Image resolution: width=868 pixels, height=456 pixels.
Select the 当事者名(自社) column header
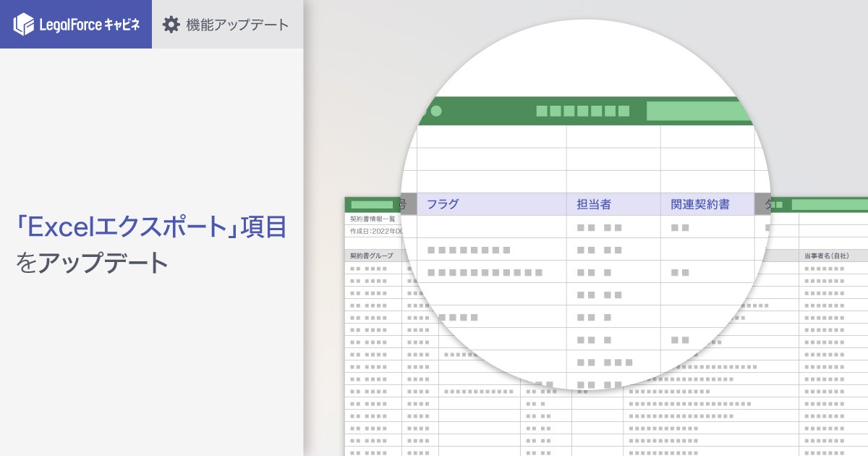pos(833,256)
